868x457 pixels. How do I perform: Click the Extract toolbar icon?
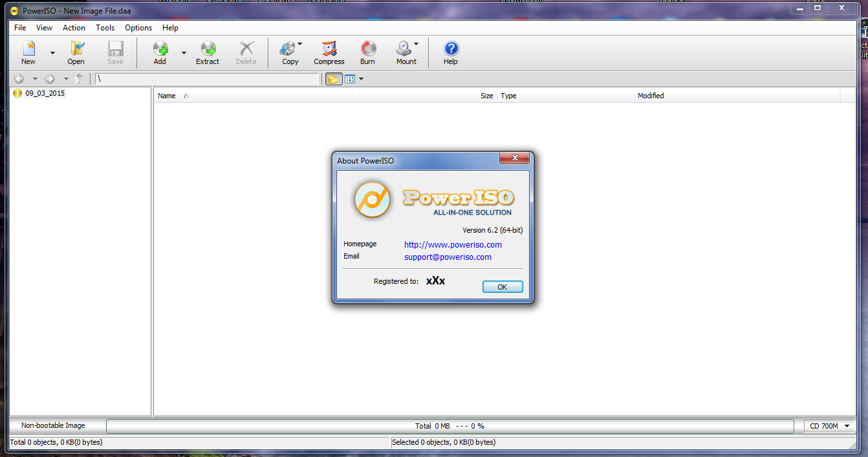[208, 52]
